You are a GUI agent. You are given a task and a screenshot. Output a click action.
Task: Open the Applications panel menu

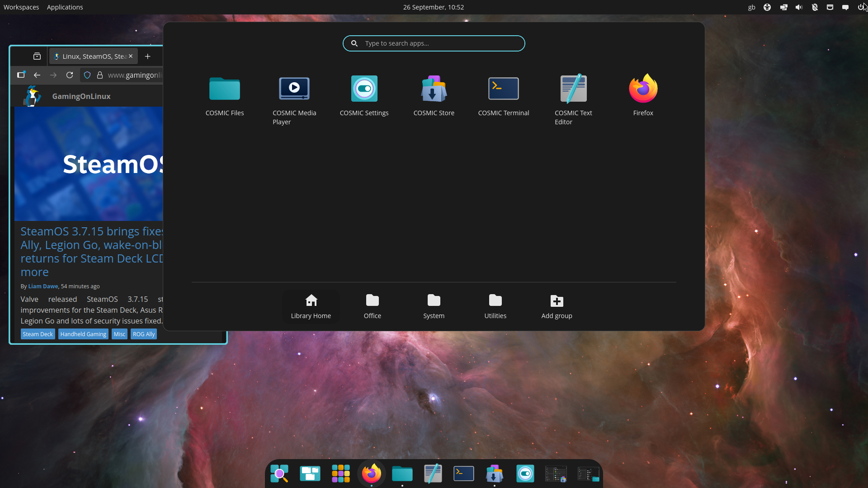coord(65,7)
